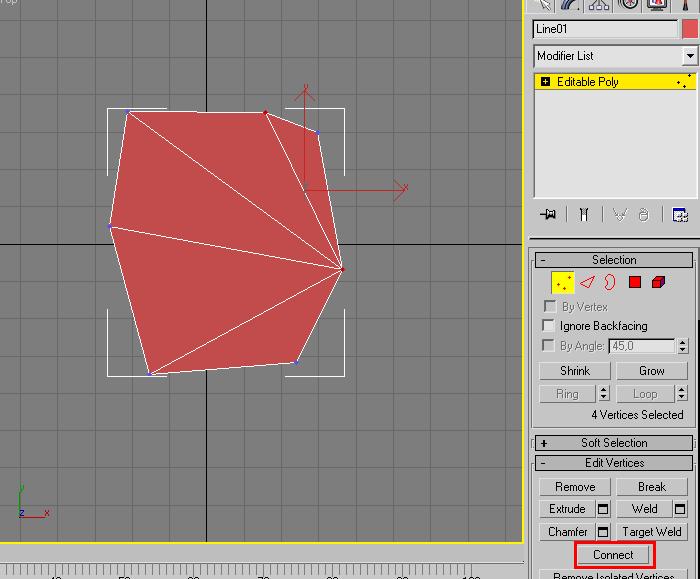Click '4 Vertices Selected' status text
This screenshot has height=579, width=700.
638,415
